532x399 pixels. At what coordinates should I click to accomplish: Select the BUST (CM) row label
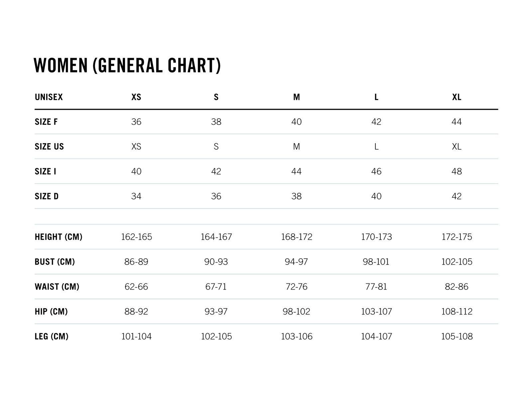point(55,262)
